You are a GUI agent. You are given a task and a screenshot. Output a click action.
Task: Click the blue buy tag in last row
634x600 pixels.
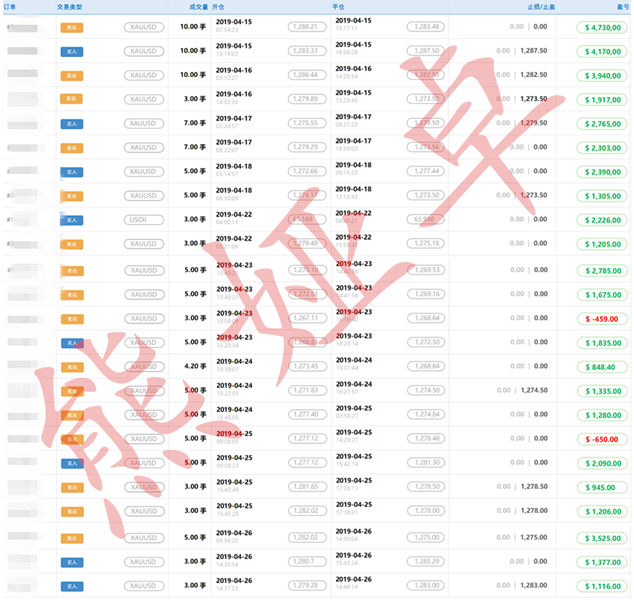72,587
